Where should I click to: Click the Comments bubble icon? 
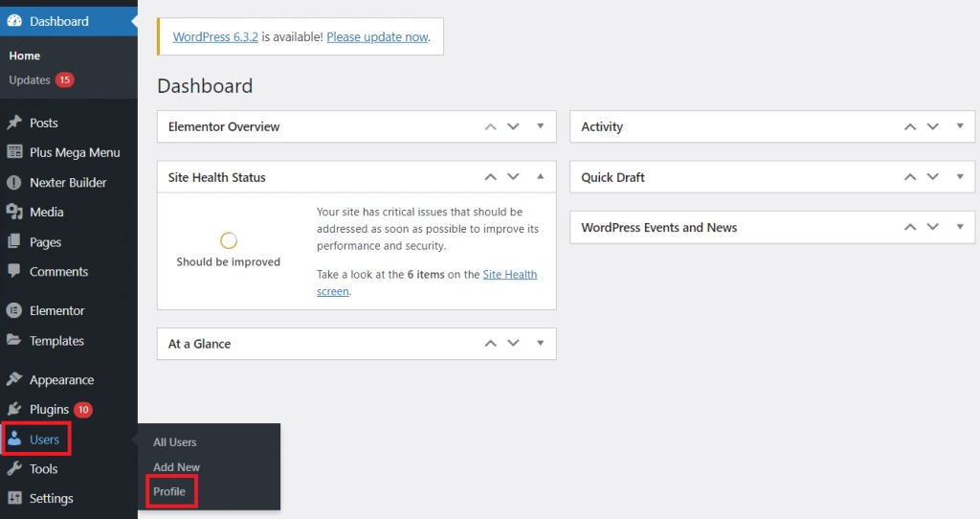(14, 271)
